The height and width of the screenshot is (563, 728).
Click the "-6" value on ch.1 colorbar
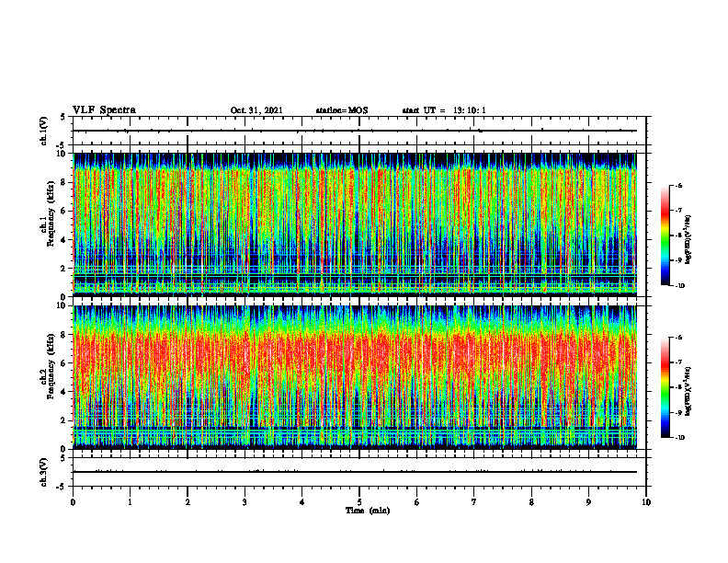[x=679, y=186]
